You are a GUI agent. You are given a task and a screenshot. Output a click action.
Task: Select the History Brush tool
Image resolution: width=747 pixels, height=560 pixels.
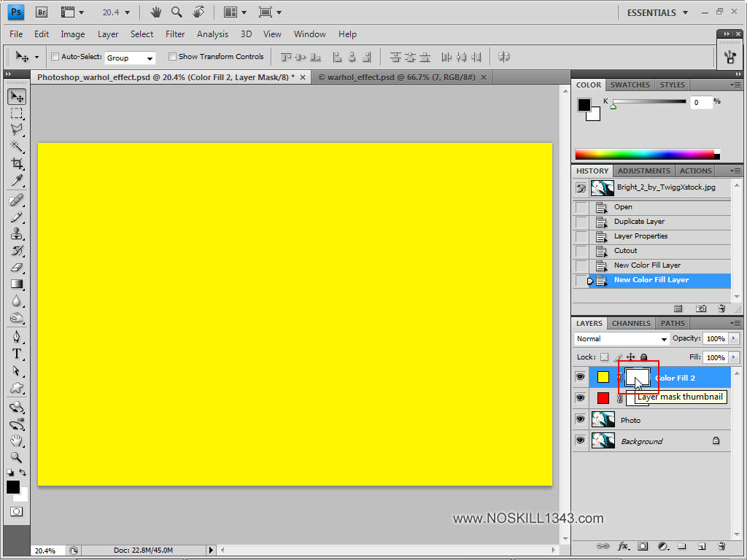point(17,251)
